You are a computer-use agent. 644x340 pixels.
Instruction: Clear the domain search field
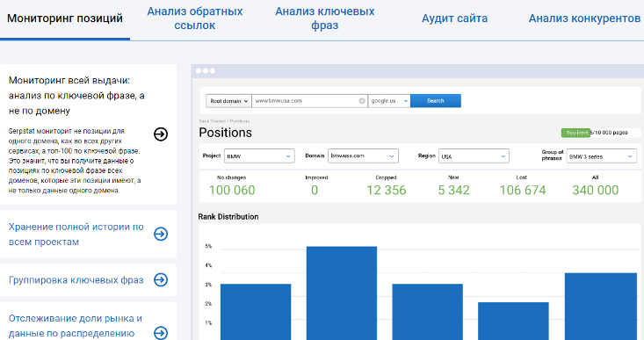click(x=362, y=101)
